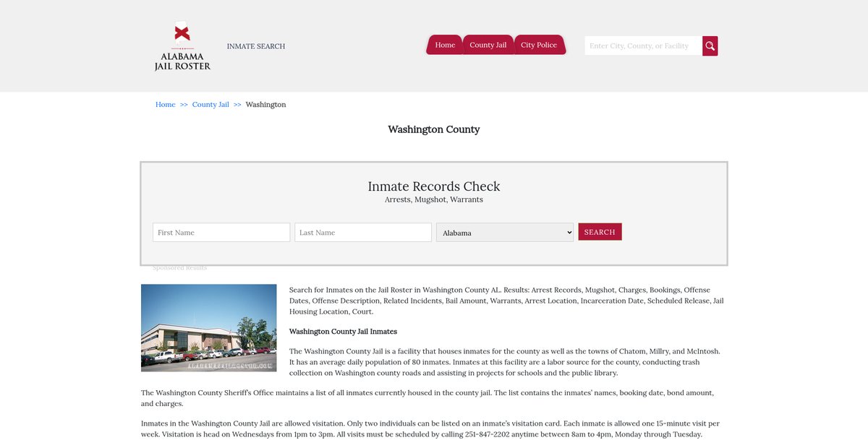Open the City Police tab

coord(539,45)
